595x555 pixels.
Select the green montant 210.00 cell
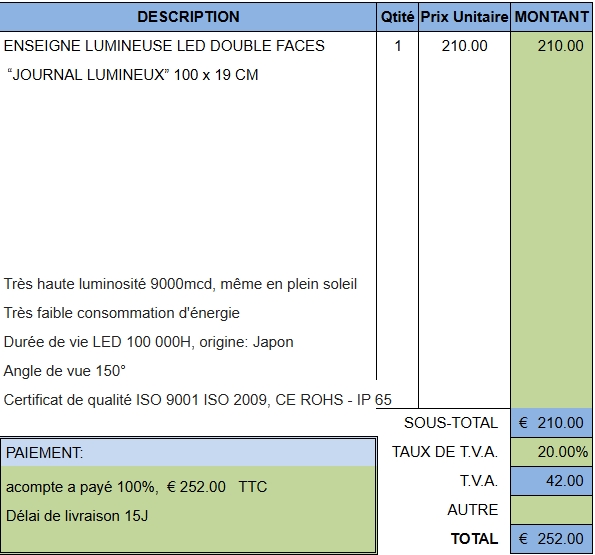551,46
